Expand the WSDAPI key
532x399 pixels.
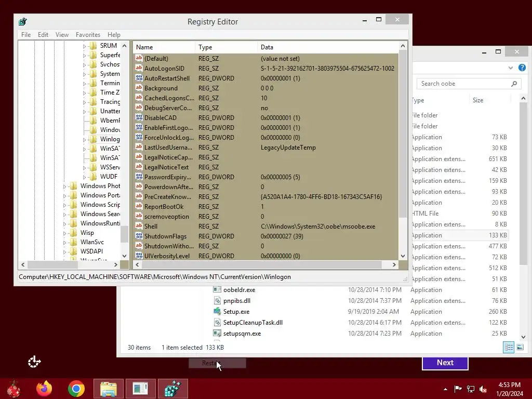tap(64, 252)
